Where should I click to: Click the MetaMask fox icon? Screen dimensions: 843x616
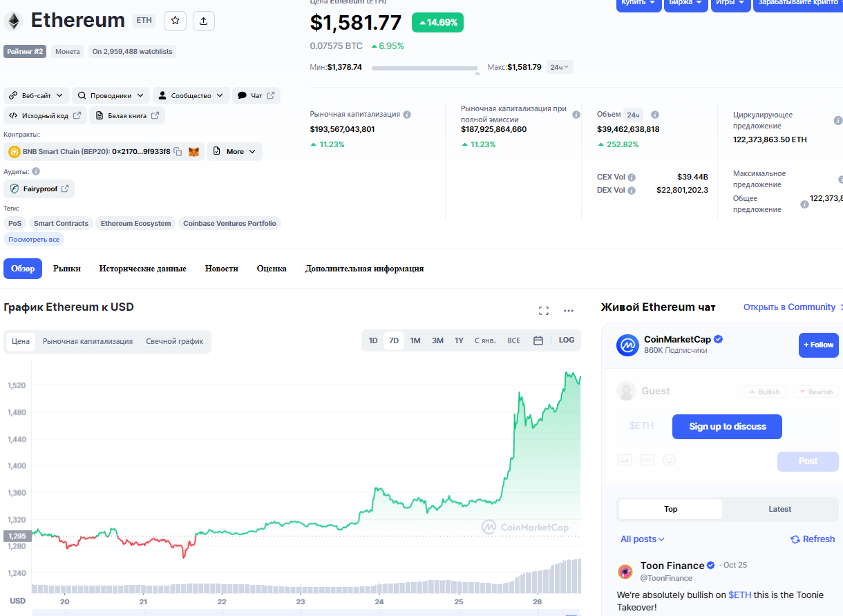pos(194,151)
